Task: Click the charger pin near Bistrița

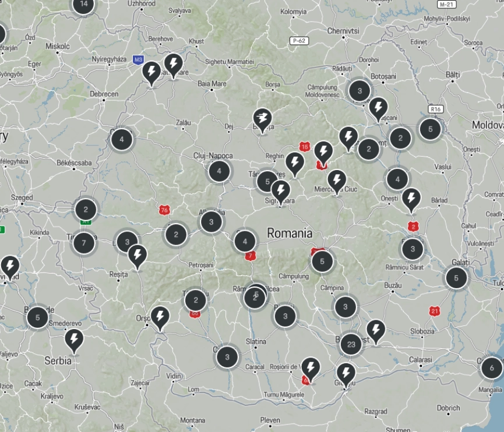Action: (262, 119)
